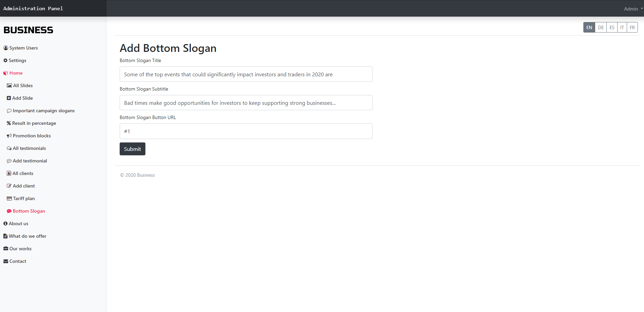Click the All testimonials chat icon
Image resolution: width=644 pixels, height=312 pixels.
[x=9, y=148]
